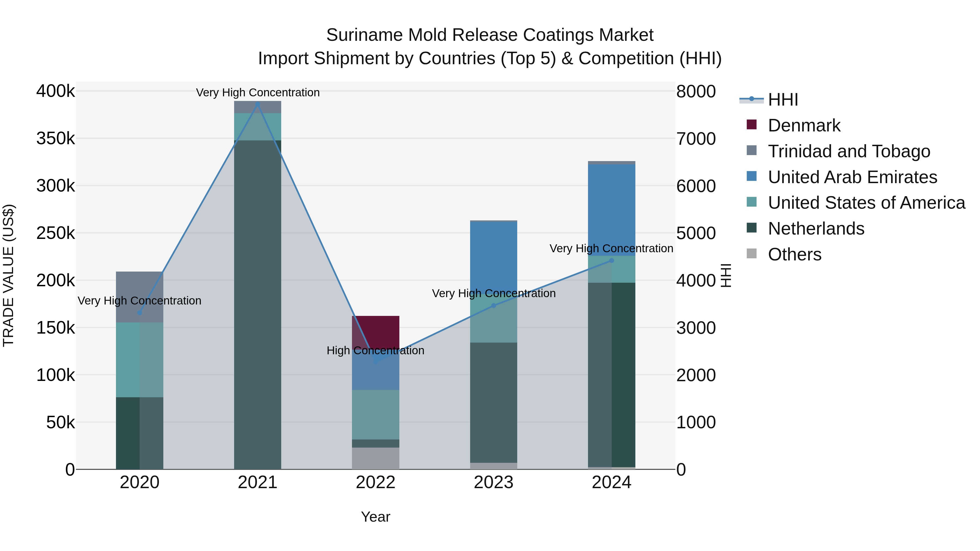
Task: Click the Netherlands dark green swatch
Action: click(752, 228)
